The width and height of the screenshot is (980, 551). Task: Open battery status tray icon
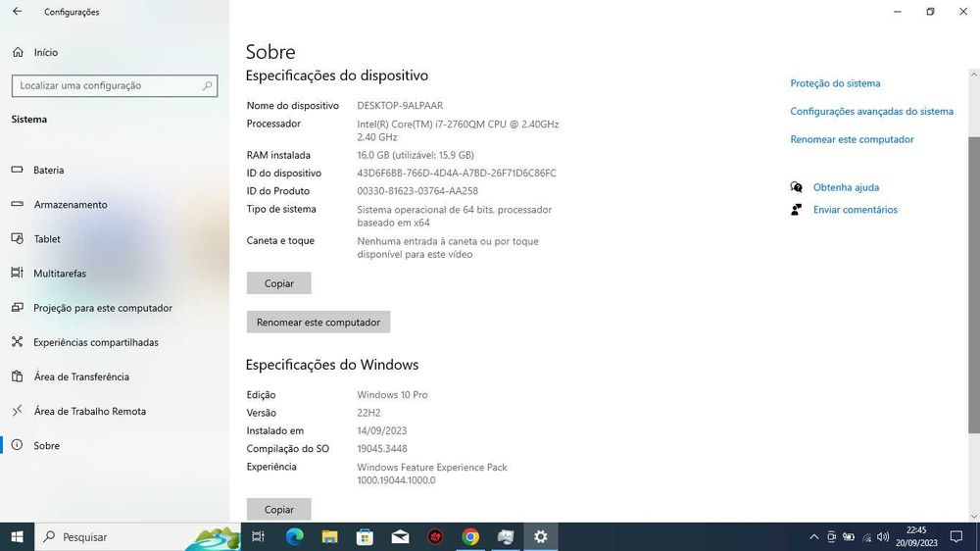(849, 536)
